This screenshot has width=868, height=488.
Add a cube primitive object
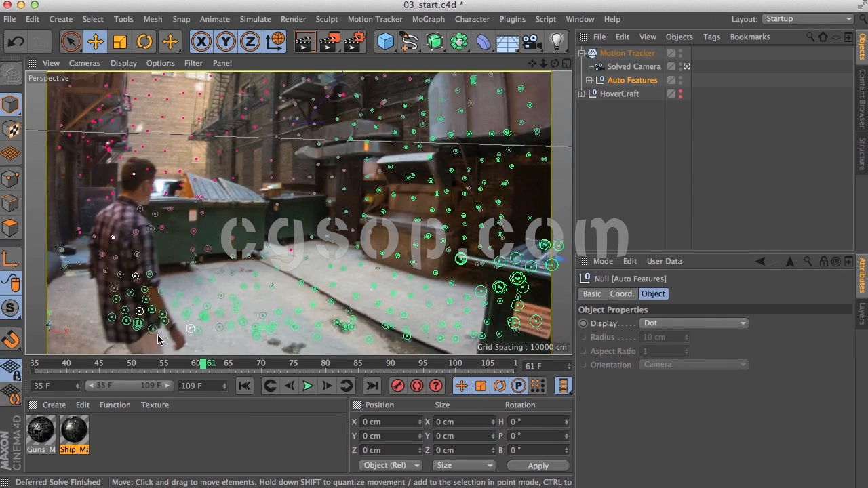[x=385, y=42]
